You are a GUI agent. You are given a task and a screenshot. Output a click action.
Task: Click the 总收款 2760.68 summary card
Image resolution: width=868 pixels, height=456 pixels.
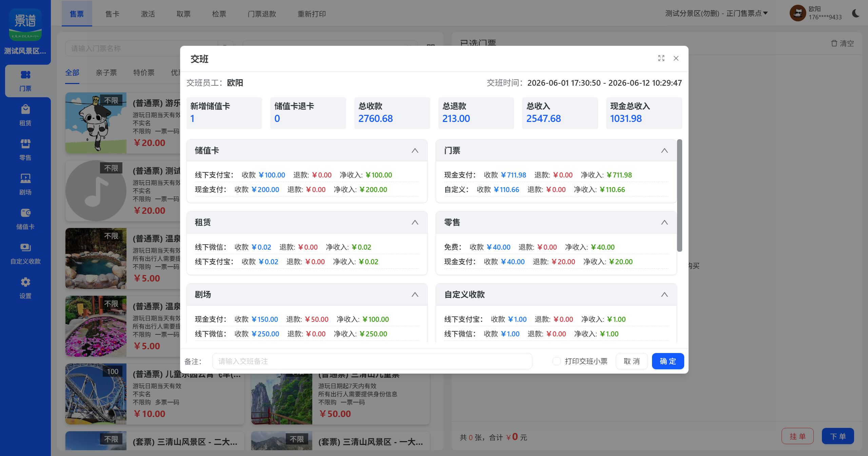(x=392, y=113)
